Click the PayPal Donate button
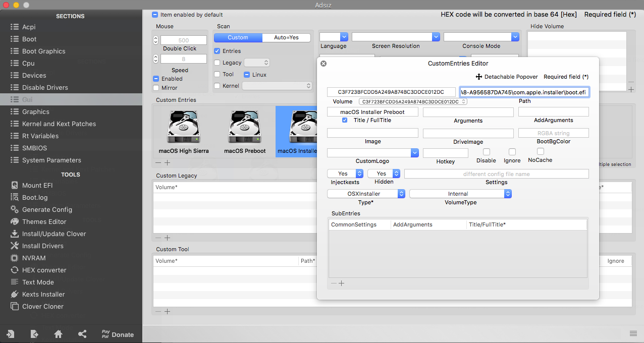The image size is (644, 343). tap(118, 334)
